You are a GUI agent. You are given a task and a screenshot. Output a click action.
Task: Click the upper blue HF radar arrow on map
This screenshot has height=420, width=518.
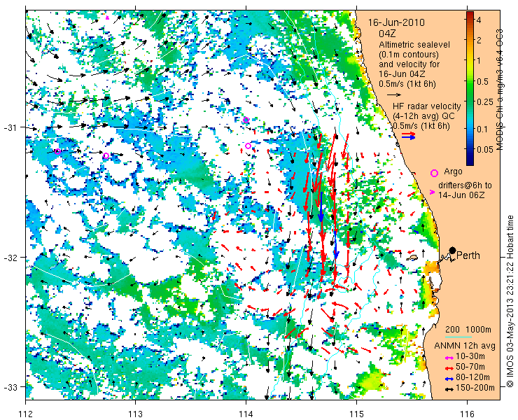(x=320, y=207)
